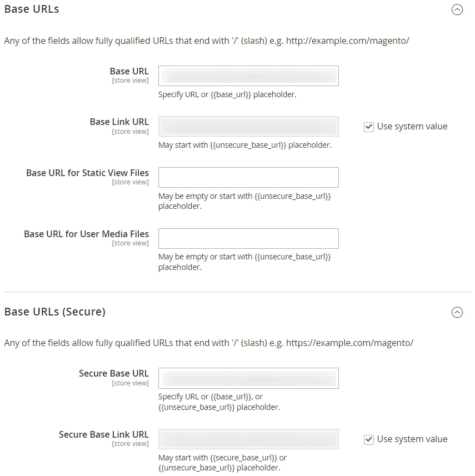Viewport: 475px width, 476px height.
Task: Focus the Base URL input field
Action: click(x=248, y=76)
